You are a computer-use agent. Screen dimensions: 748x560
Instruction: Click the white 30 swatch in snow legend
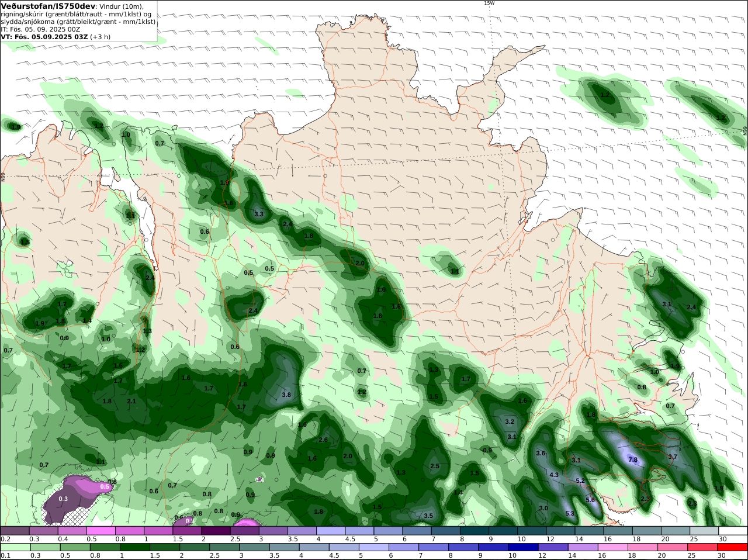(x=733, y=531)
